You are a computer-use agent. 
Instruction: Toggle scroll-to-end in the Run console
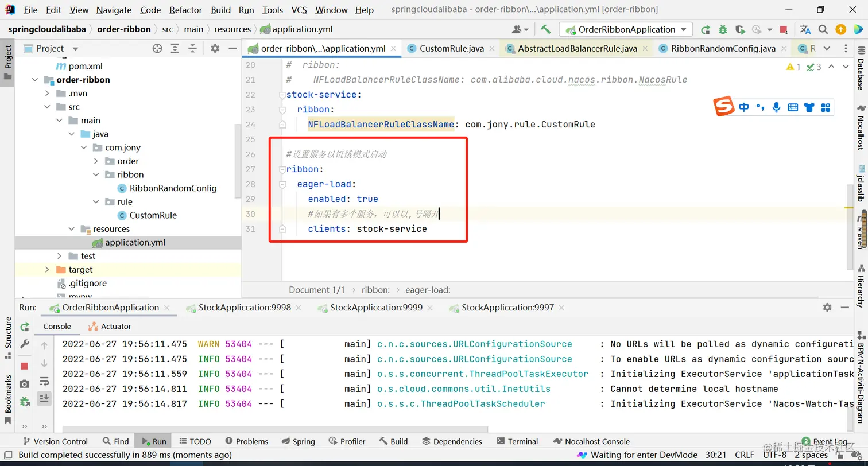pyautogui.click(x=44, y=398)
